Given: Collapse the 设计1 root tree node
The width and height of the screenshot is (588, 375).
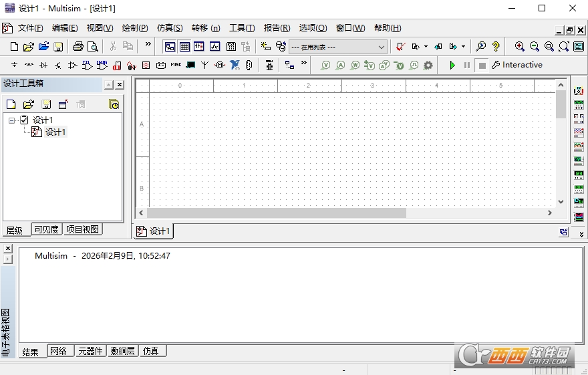Looking at the screenshot, I should pos(11,120).
